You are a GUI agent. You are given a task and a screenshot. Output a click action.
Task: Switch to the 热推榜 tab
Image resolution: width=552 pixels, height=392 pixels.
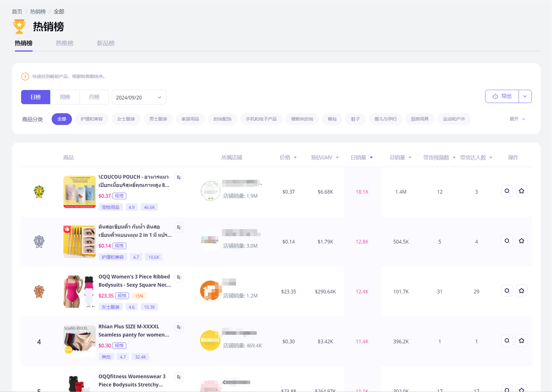point(64,43)
